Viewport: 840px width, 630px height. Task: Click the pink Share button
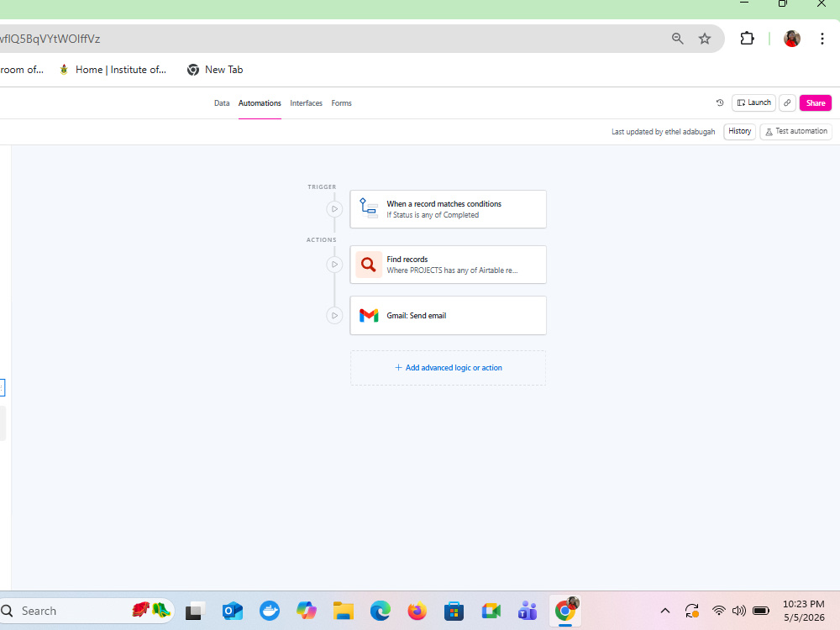(x=816, y=102)
